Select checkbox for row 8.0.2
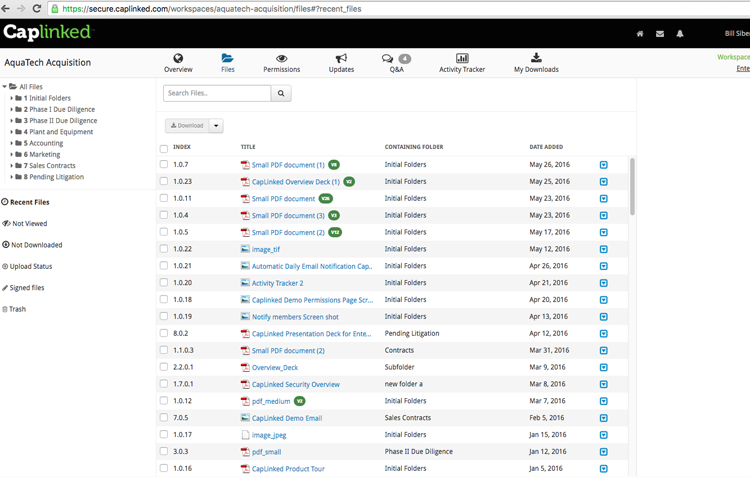The width and height of the screenshot is (750, 480). pyautogui.click(x=164, y=333)
